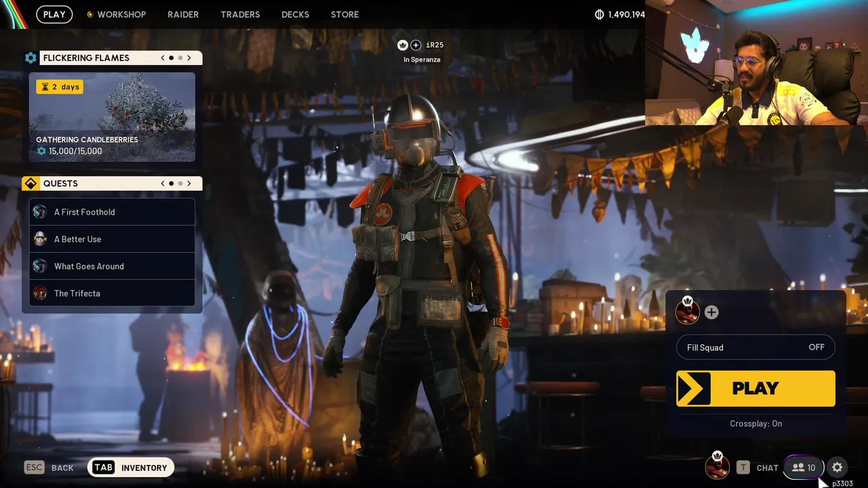The height and width of the screenshot is (488, 868).
Task: Click the plus badge beside player name
Action: [416, 45]
